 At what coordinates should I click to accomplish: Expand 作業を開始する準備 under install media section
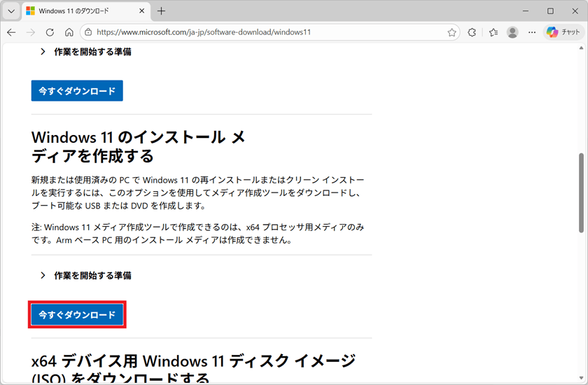coord(85,276)
